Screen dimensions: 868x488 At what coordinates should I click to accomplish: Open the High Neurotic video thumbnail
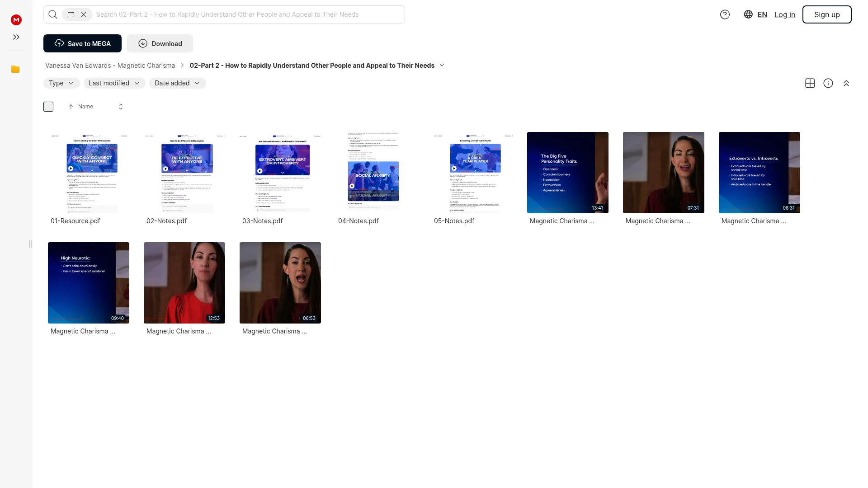(x=89, y=283)
